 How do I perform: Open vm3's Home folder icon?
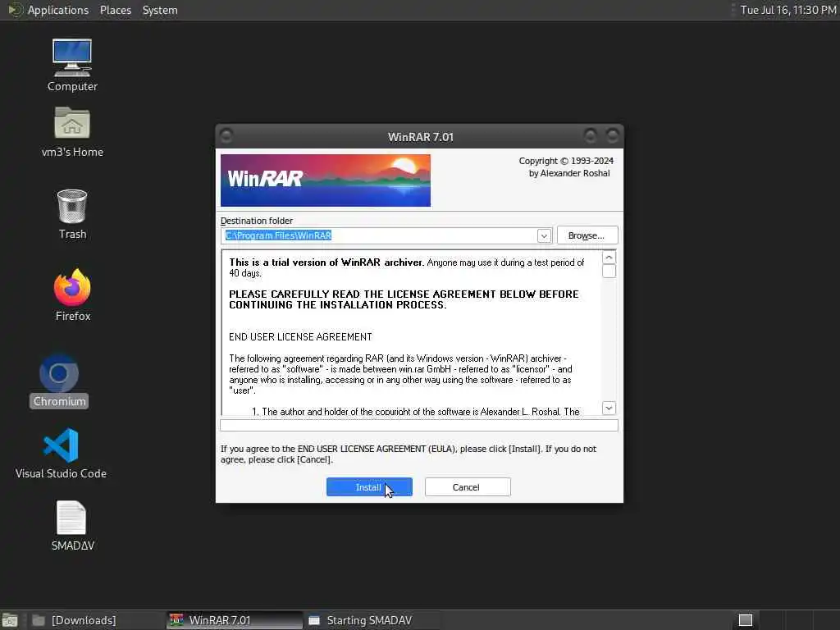tap(72, 132)
